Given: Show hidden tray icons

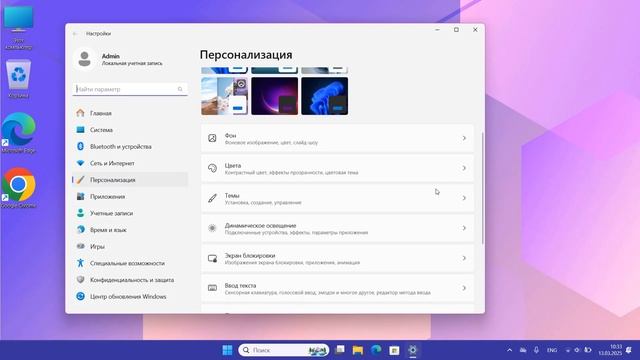Looking at the screenshot, I should [509, 350].
